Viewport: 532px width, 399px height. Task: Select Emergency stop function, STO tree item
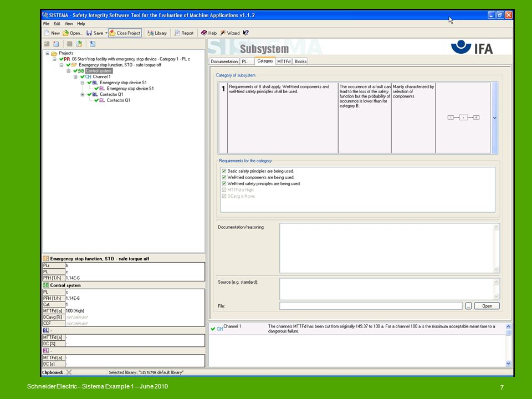pos(120,65)
